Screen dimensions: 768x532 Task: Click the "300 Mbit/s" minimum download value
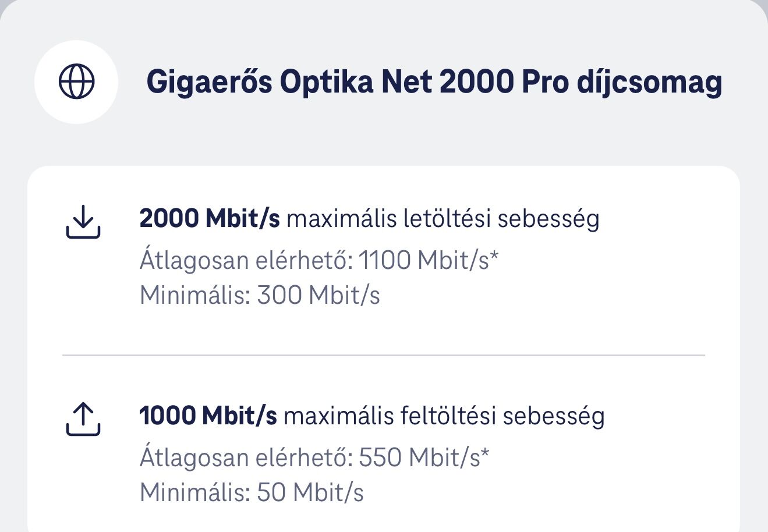tap(318, 295)
